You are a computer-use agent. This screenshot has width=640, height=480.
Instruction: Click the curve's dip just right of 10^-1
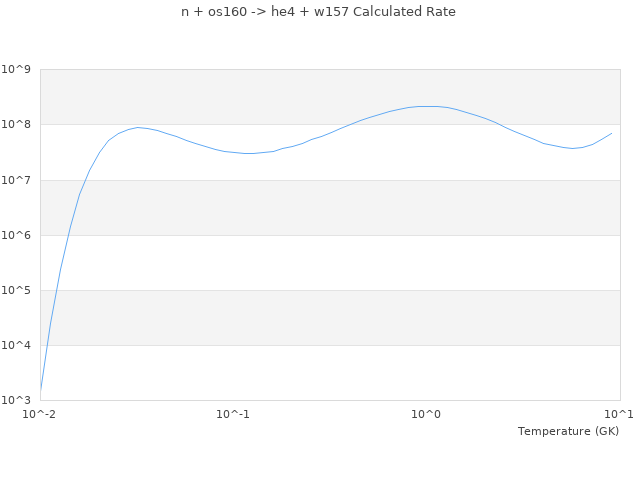(x=248, y=153)
